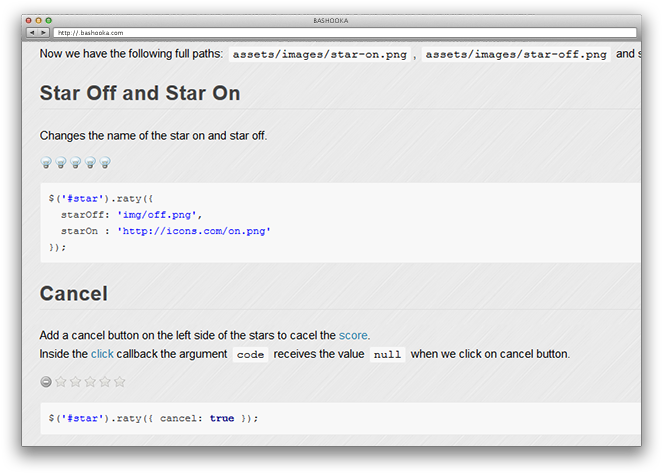Select the fourth lightbulb rating icon
662x473 pixels.
click(x=90, y=163)
